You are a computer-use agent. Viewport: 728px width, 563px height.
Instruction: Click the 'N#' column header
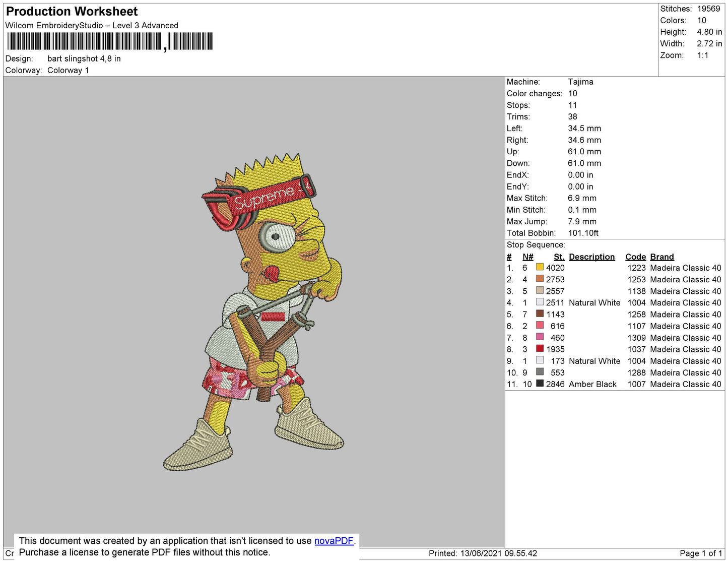[527, 257]
